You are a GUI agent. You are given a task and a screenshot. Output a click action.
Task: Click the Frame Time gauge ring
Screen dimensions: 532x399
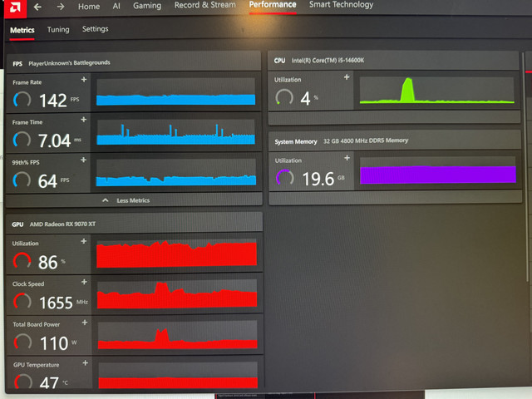tap(22, 140)
